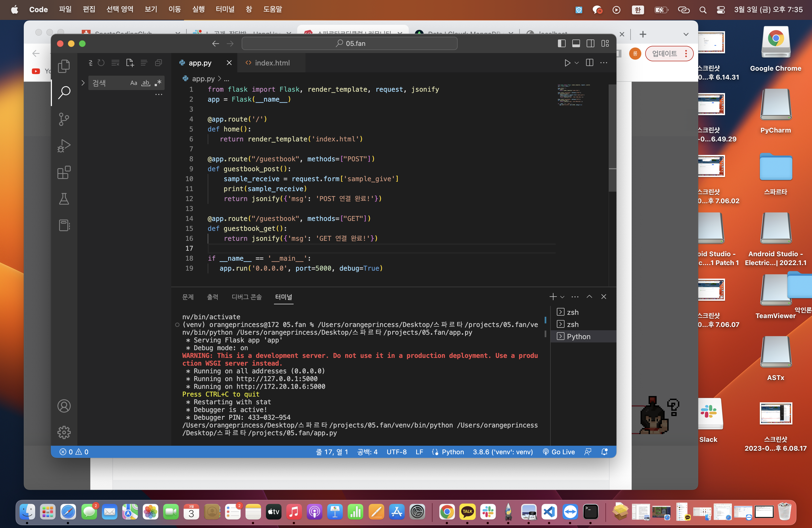The image size is (812, 528).
Task: Click the feedback icon in the status bar
Action: coord(588,452)
